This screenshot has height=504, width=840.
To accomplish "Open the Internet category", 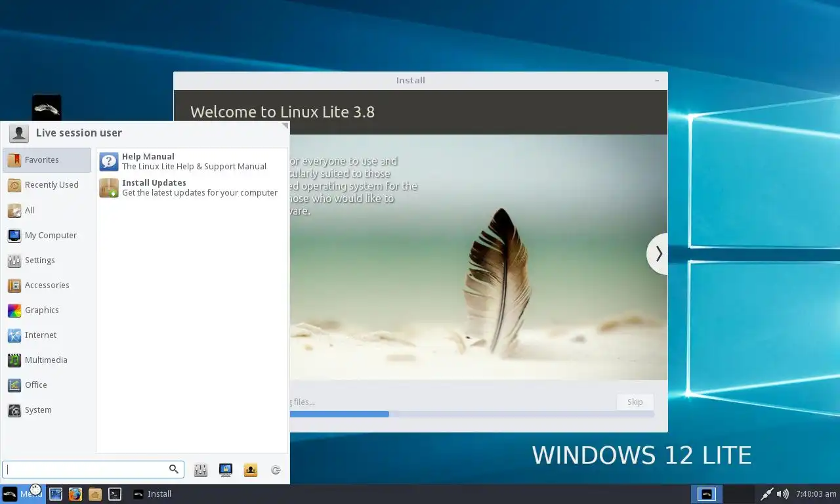I will tap(47, 335).
